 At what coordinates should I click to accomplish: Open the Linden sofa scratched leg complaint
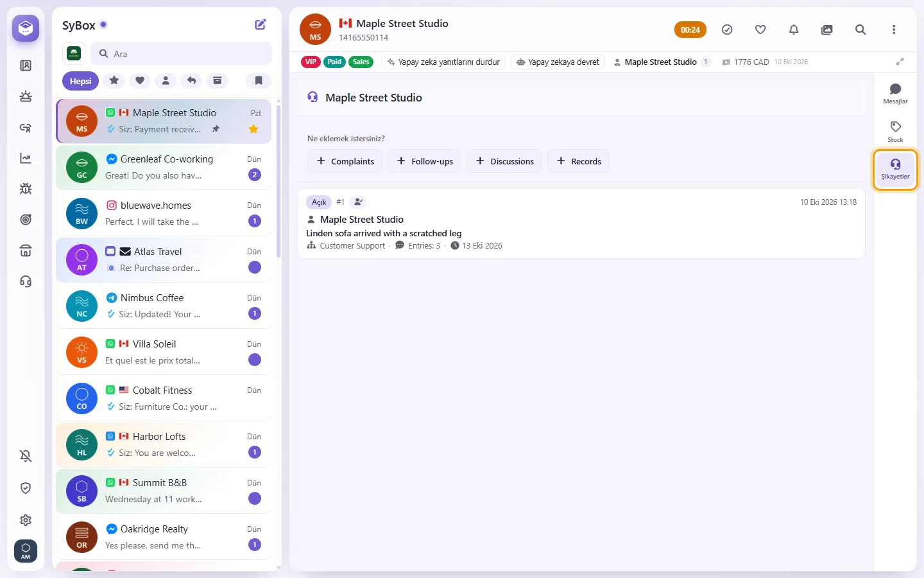581,223
